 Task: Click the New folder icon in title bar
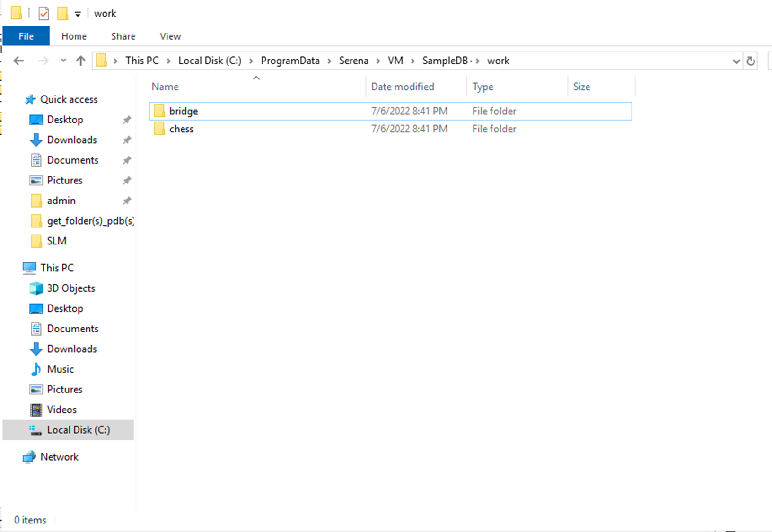click(x=62, y=13)
